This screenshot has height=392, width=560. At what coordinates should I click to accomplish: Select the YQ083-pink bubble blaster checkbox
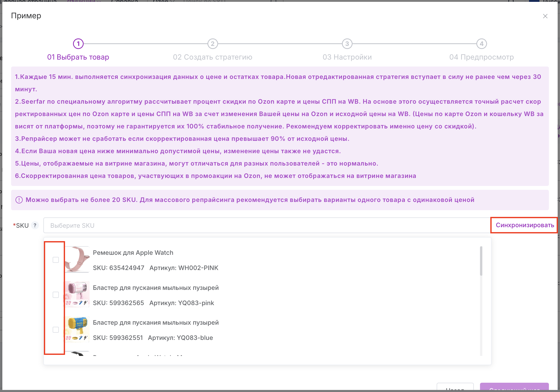point(56,295)
